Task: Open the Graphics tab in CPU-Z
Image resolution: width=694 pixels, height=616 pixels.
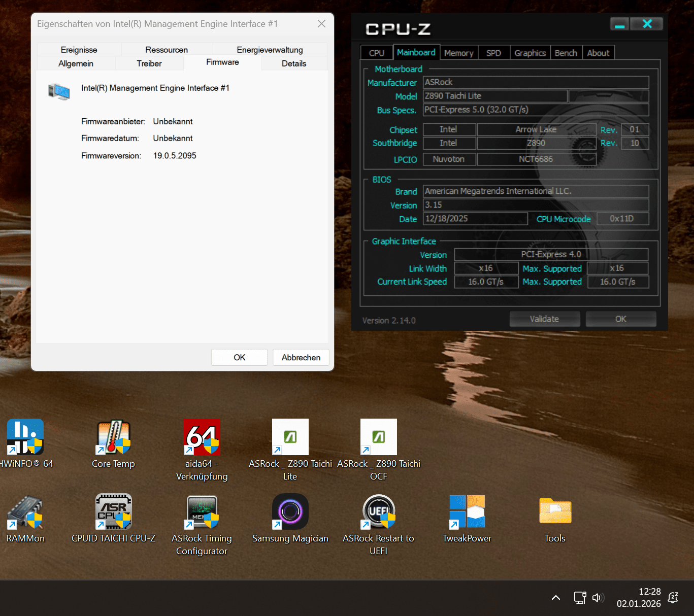Action: (x=530, y=53)
